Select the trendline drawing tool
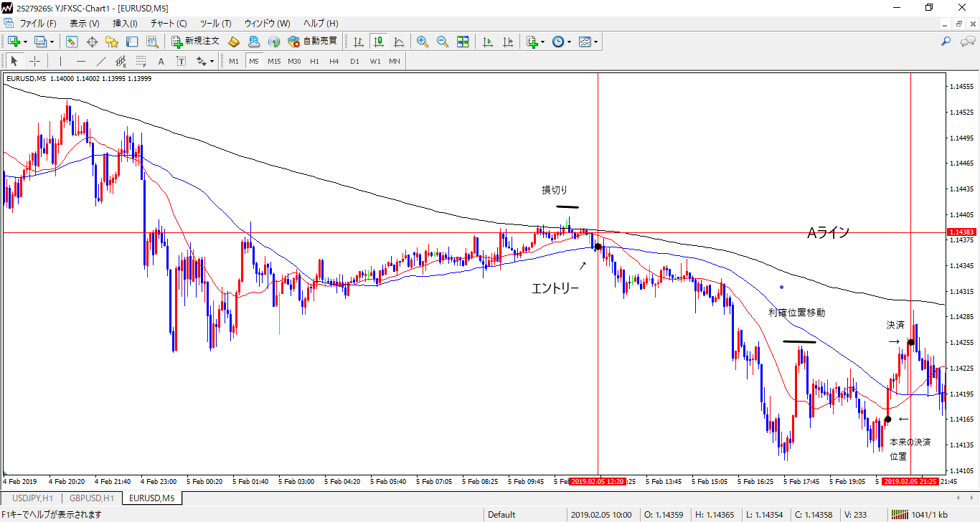The height and width of the screenshot is (522, 980). 100,61
